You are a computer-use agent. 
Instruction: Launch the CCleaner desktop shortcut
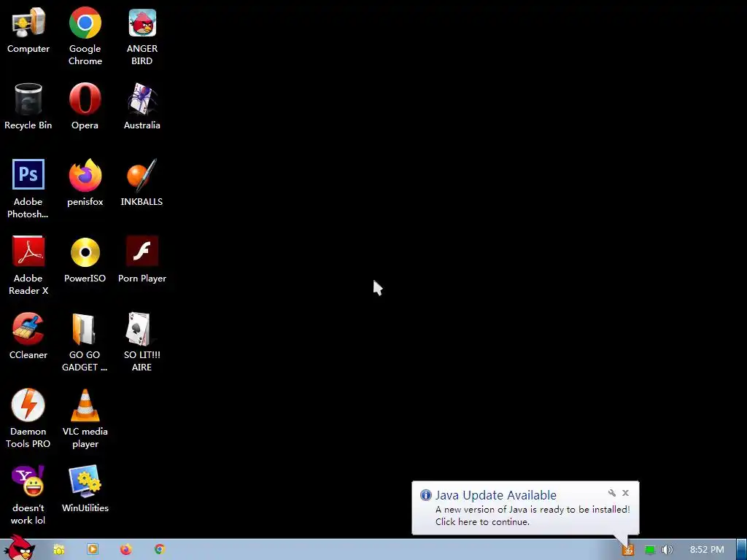pos(28,336)
